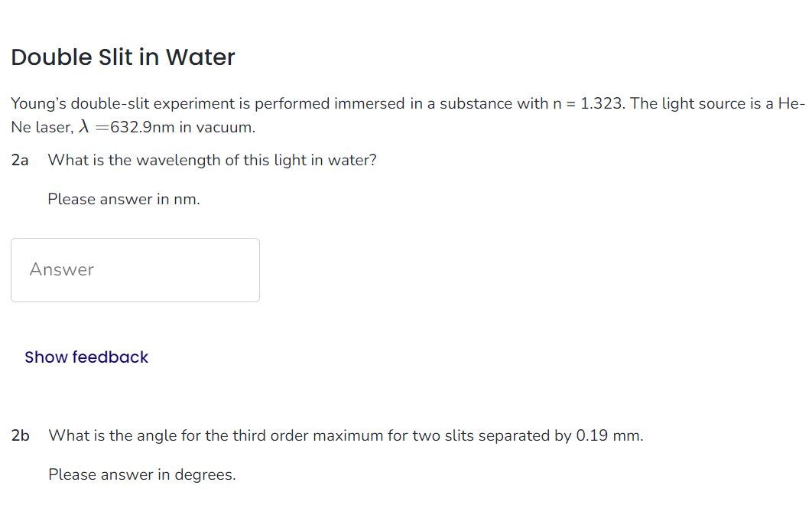
Task: Select the Please answer in degrees instruction
Action: coord(141,474)
